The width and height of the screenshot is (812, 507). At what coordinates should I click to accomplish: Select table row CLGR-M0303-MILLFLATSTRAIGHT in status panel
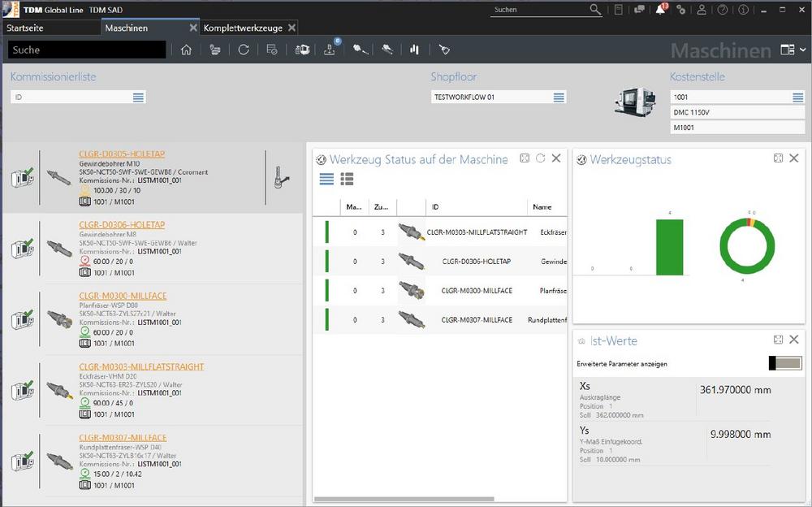point(440,232)
